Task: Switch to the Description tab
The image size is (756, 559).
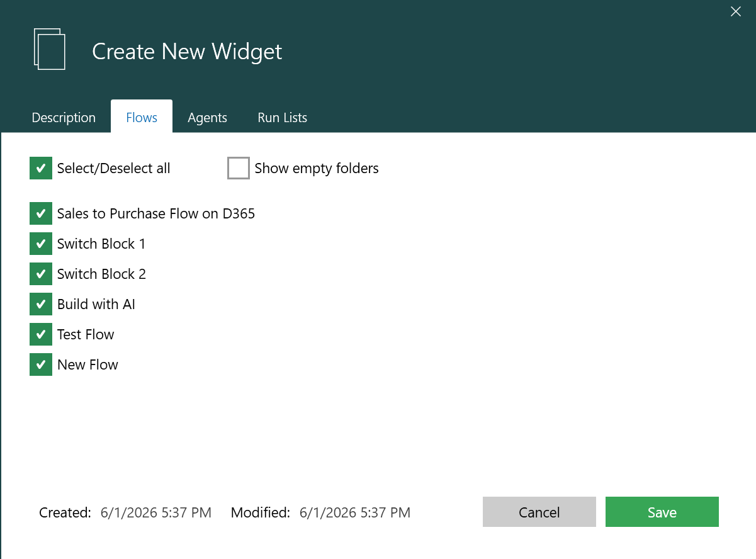Action: coord(64,117)
